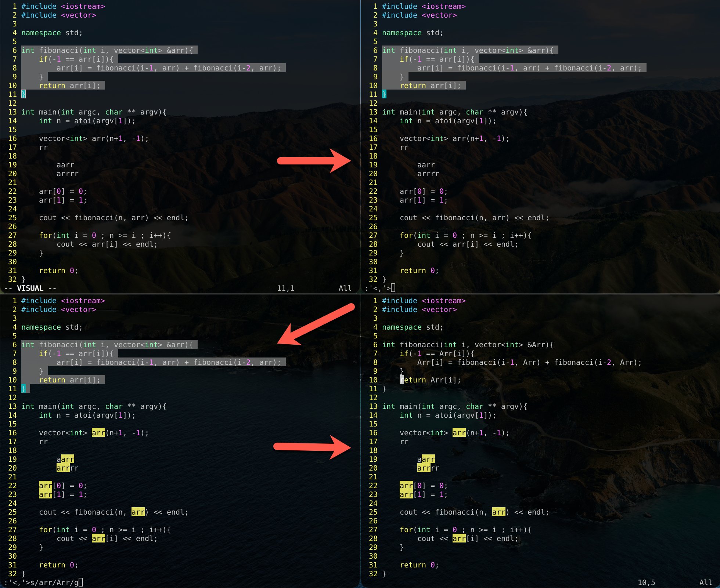This screenshot has height=588, width=720.
Task: Click the white block cursor on 'return'
Action: pyautogui.click(x=402, y=380)
